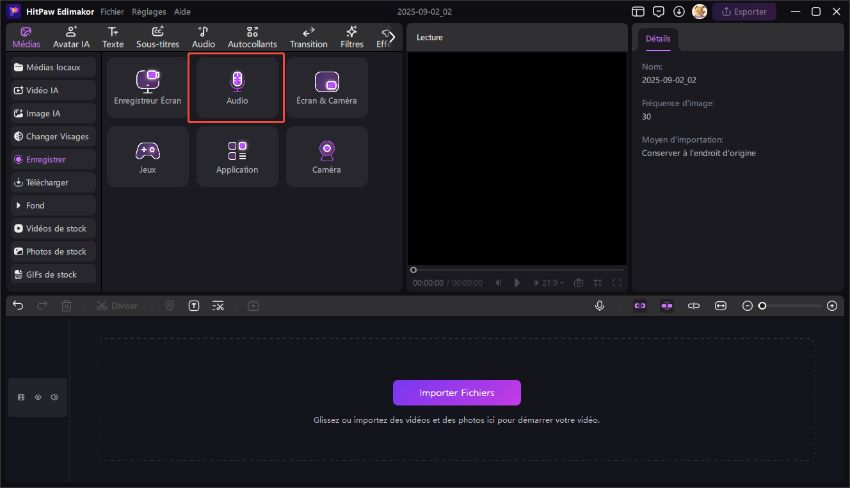Click the preview progress slider handle
The image size is (850, 488).
pos(413,269)
